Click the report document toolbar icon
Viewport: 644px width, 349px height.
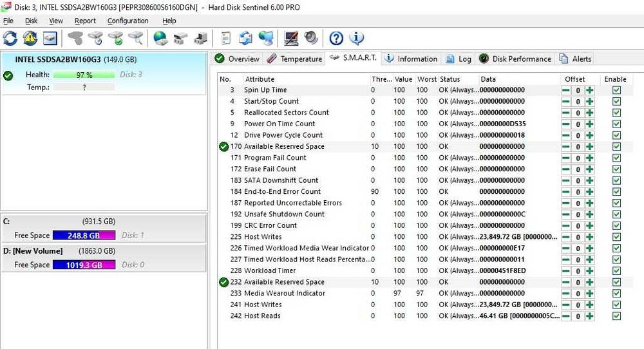225,38
